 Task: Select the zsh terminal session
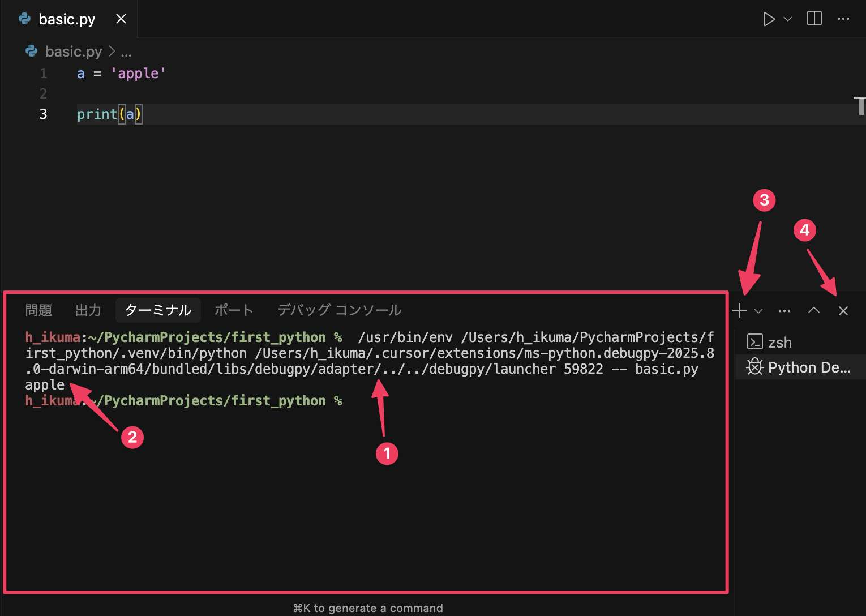(x=779, y=343)
